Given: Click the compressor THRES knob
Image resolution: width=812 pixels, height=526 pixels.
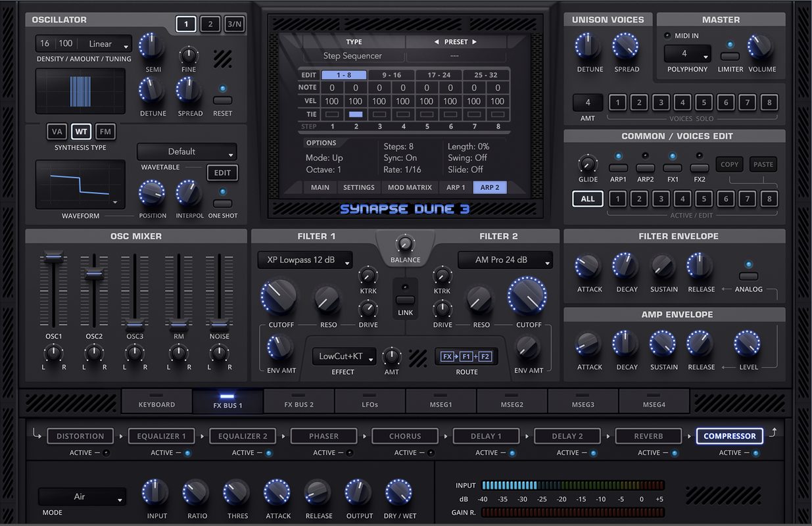Looking at the screenshot, I should pos(237,493).
